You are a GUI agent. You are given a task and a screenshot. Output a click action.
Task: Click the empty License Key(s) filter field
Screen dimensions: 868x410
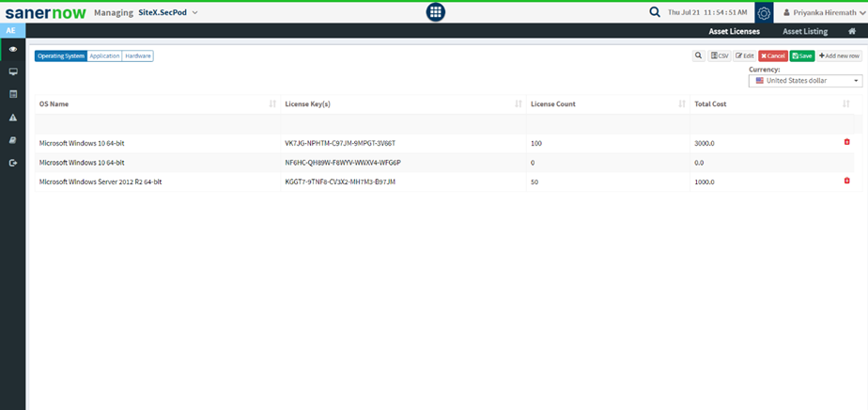pyautogui.click(x=404, y=123)
